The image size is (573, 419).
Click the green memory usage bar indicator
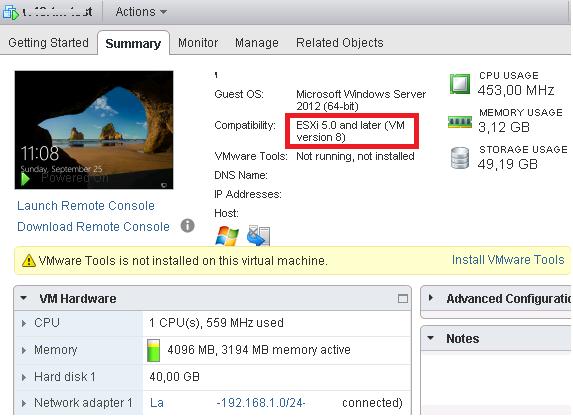tap(153, 350)
